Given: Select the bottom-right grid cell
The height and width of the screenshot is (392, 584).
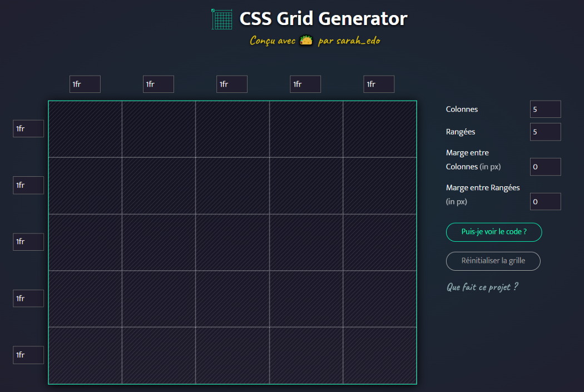Looking at the screenshot, I should click(379, 355).
